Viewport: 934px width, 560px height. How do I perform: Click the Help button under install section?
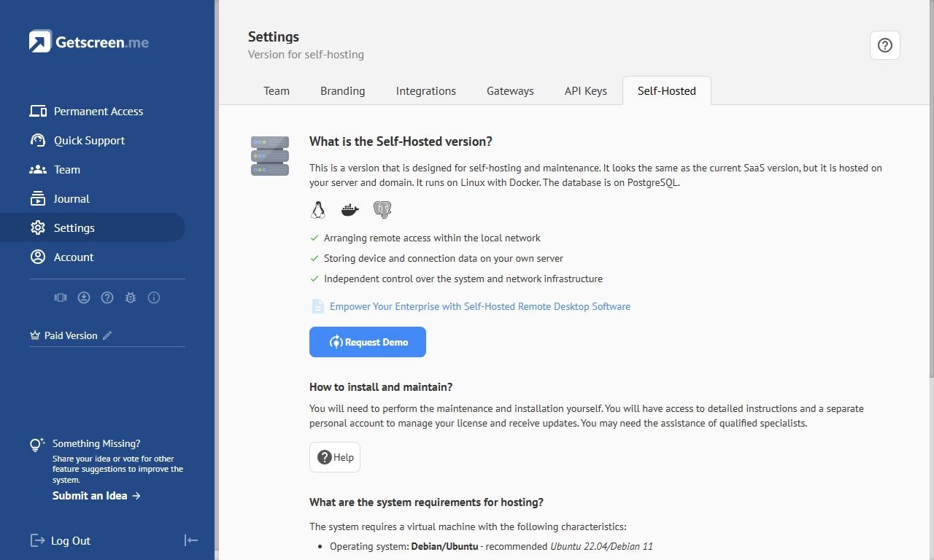click(x=335, y=457)
